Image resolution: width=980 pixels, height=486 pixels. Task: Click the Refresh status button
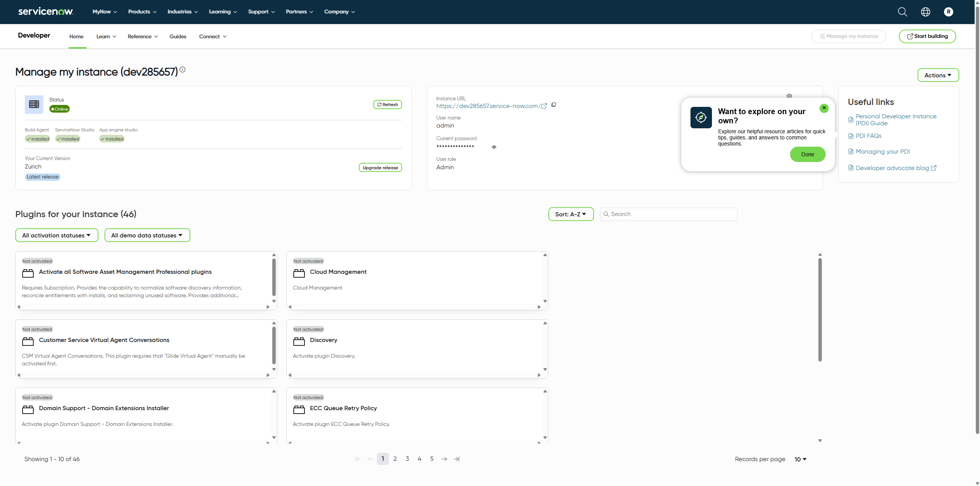tap(387, 104)
